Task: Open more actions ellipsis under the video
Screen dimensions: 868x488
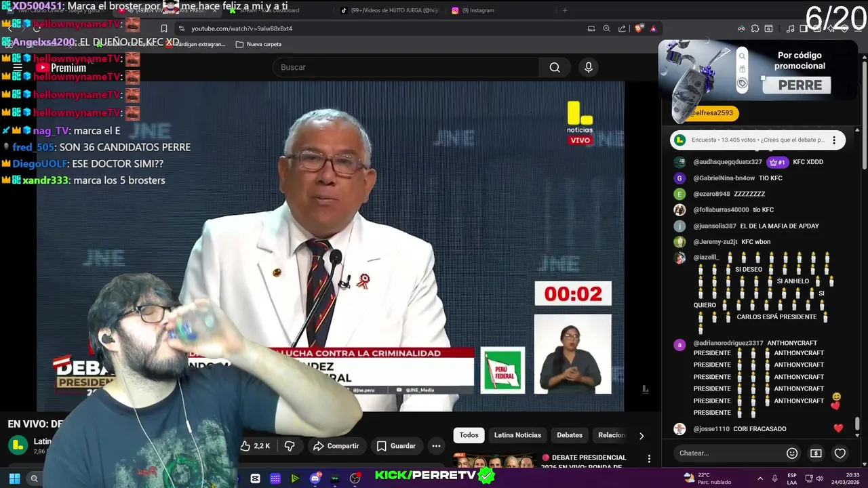Action: pos(436,446)
